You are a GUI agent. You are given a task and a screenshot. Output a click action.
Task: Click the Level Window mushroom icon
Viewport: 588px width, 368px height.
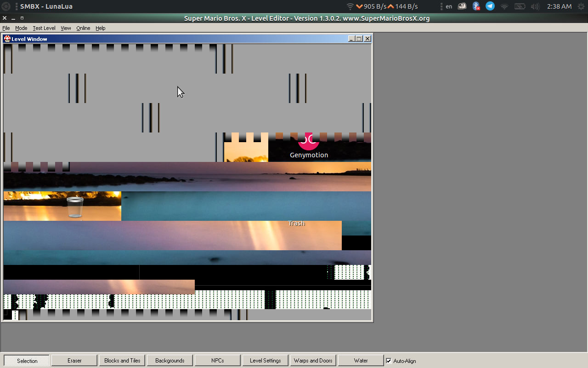point(7,39)
